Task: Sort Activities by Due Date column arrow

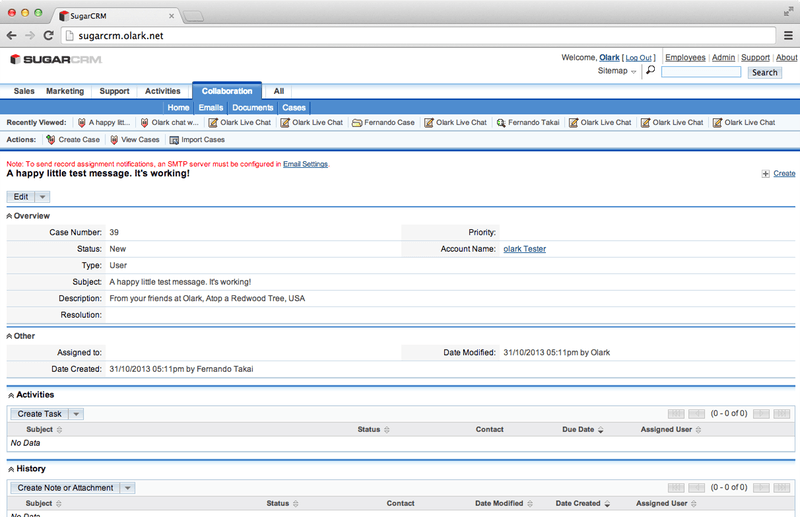Action: coord(601,430)
